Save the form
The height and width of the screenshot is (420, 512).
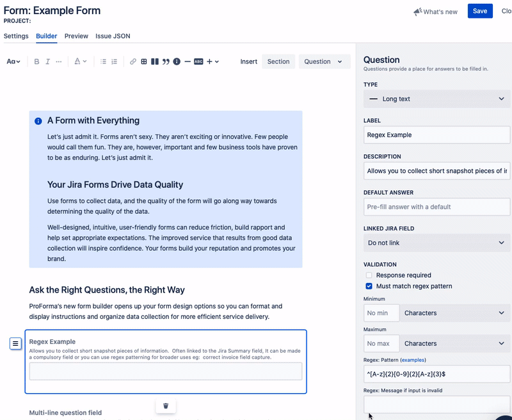click(480, 11)
